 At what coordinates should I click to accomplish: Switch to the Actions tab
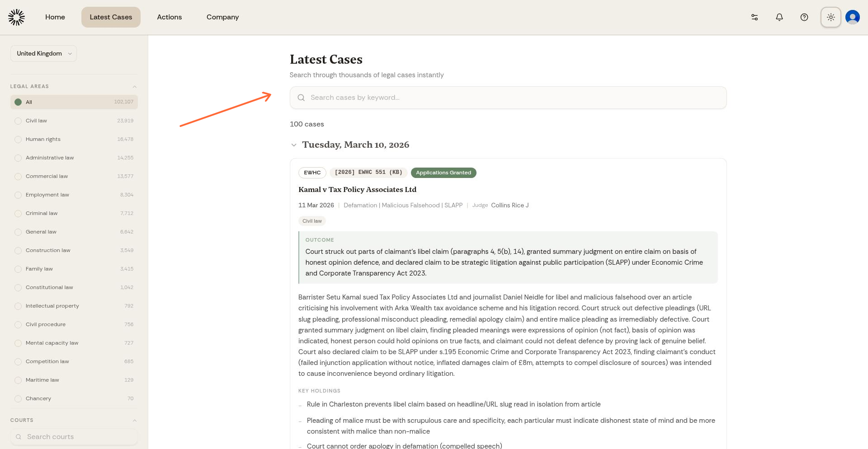[170, 17]
